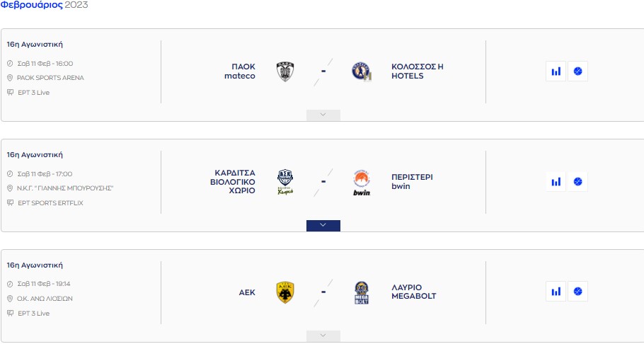Click the ΠΕΡΙΣΤΕΡΙ bwin team logo

(x=362, y=182)
